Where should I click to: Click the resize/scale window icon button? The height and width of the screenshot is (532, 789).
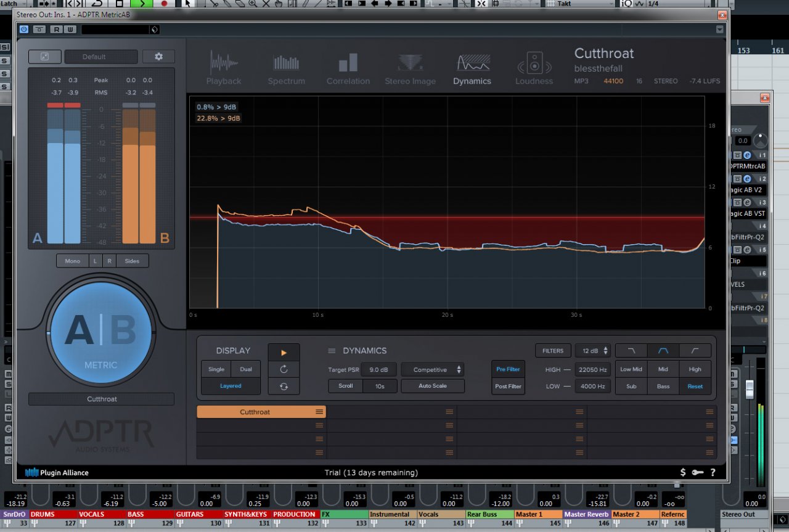(x=44, y=57)
